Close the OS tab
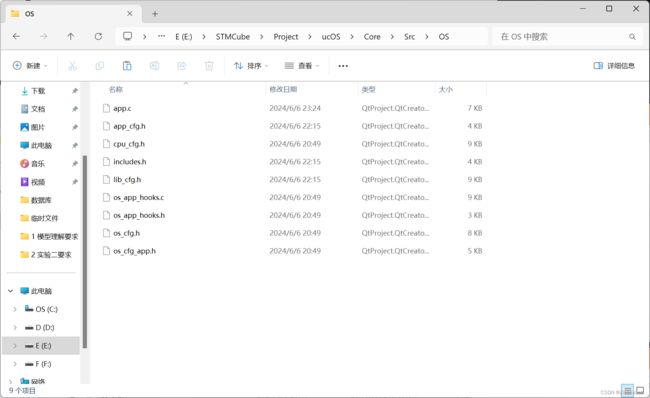This screenshot has width=650, height=398. (x=130, y=14)
